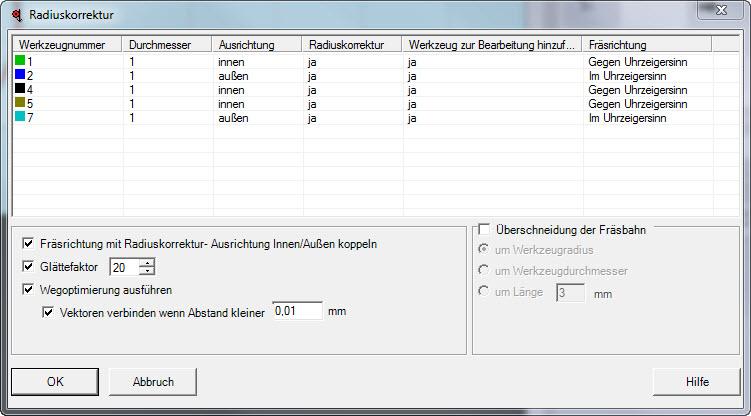Image resolution: width=751 pixels, height=416 pixels.
Task: Click the olive color swatch for tool 5
Action: click(20, 104)
